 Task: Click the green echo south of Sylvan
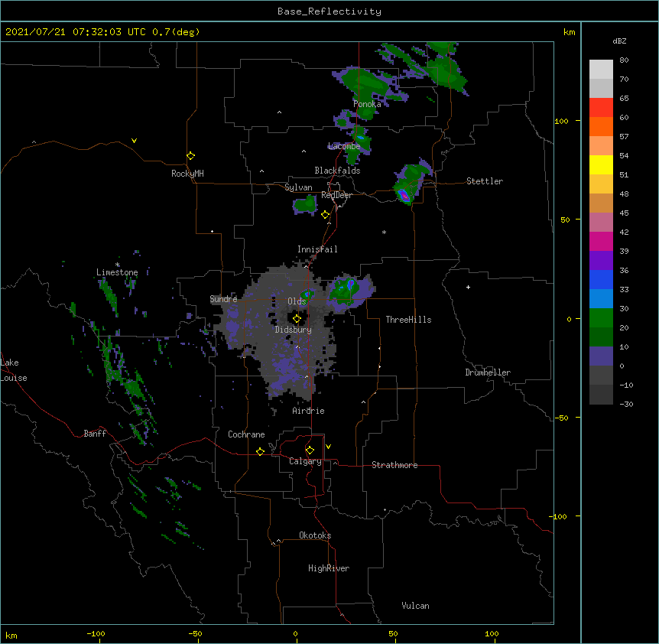(x=305, y=205)
